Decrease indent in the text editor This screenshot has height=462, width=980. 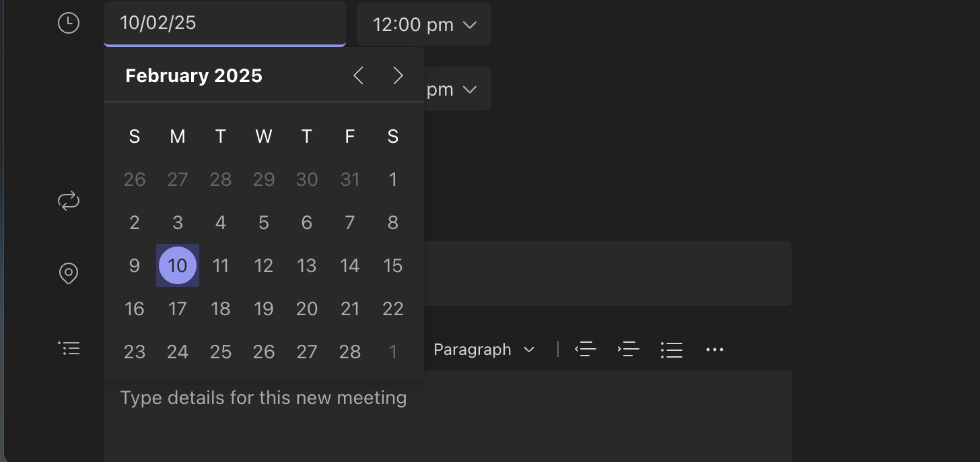click(586, 349)
